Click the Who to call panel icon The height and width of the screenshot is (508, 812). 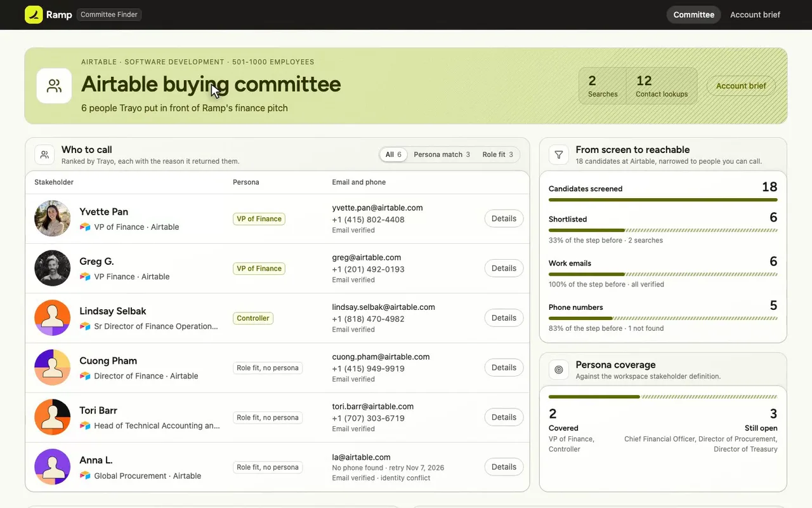click(44, 154)
